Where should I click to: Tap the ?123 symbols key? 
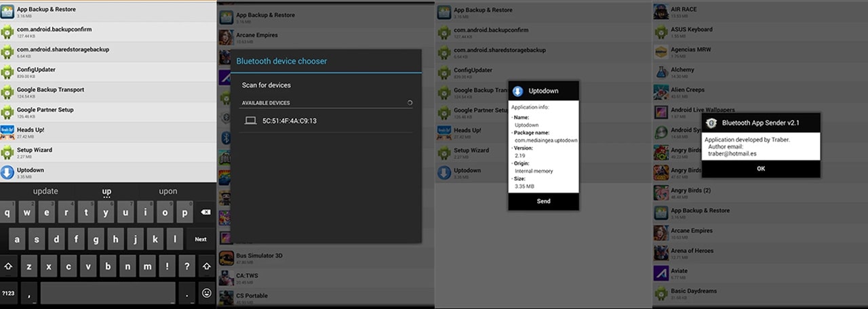coord(9,293)
